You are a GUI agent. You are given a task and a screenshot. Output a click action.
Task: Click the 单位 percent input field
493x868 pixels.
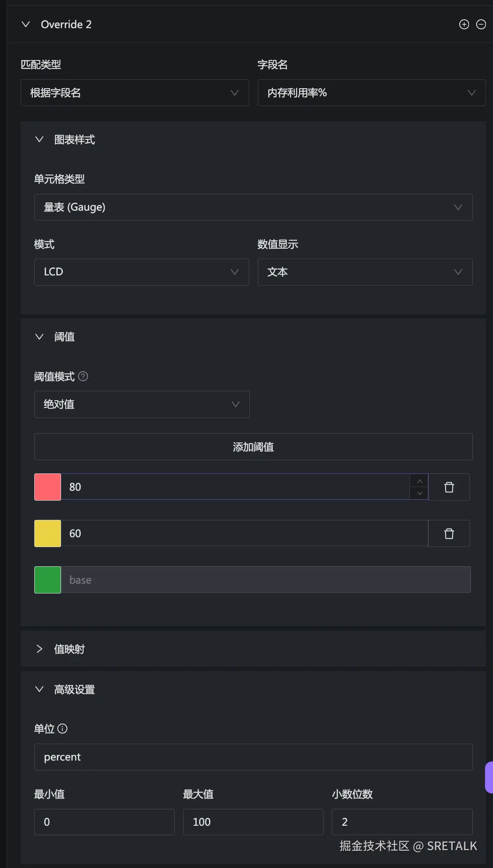pyautogui.click(x=253, y=757)
